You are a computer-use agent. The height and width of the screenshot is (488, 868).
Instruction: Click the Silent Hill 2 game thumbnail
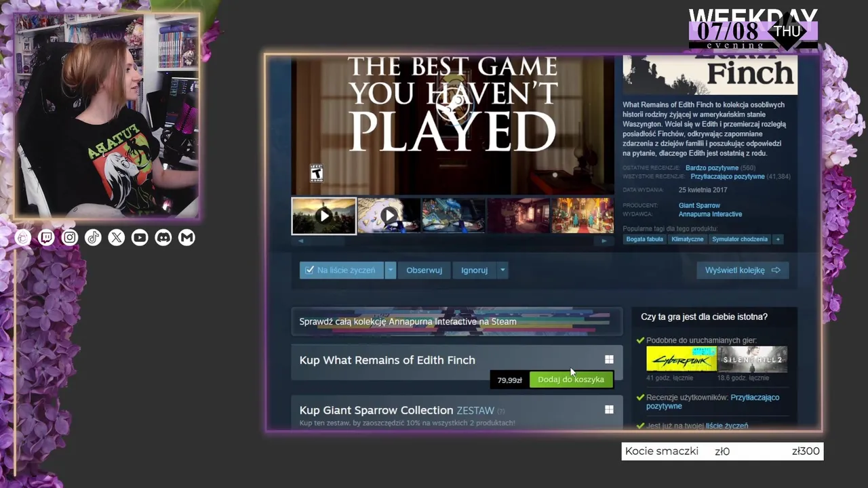coord(753,359)
